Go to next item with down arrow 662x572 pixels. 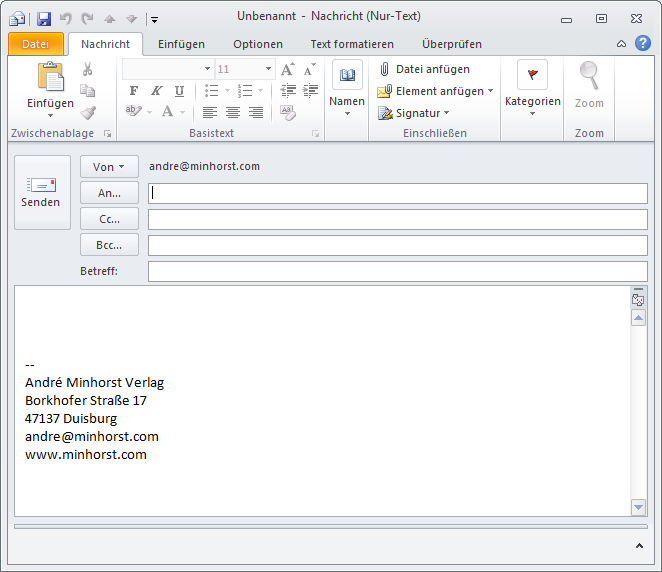(x=132, y=19)
